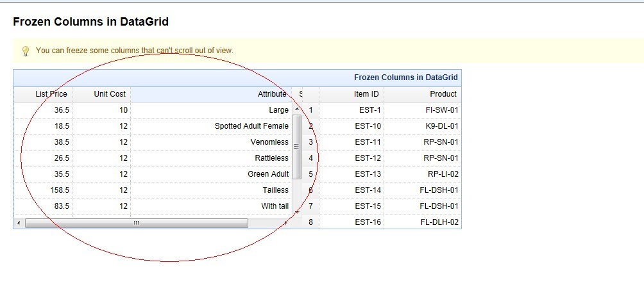Click the vertical scrollbar up arrow
Image resolution: width=644 pixels, height=292 pixels.
pyautogui.click(x=296, y=109)
